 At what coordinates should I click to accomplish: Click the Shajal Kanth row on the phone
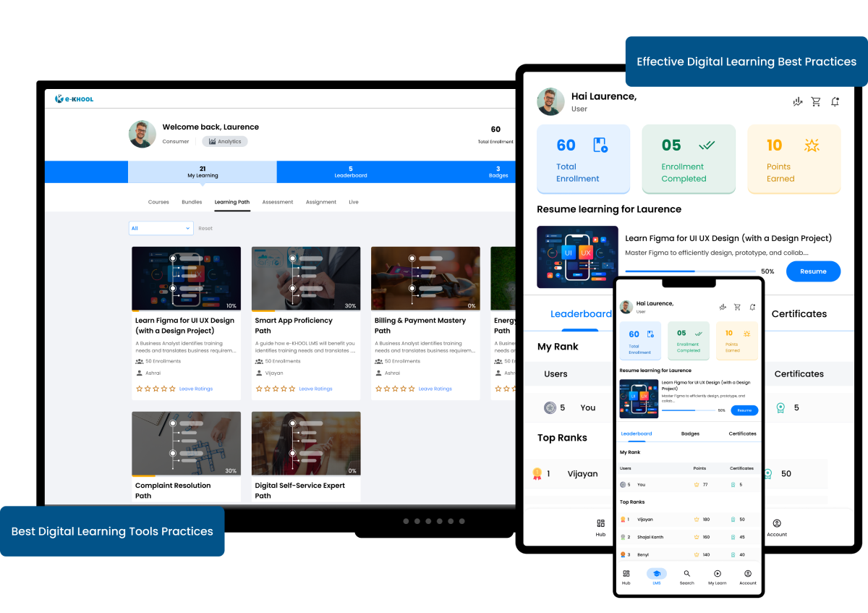click(689, 537)
